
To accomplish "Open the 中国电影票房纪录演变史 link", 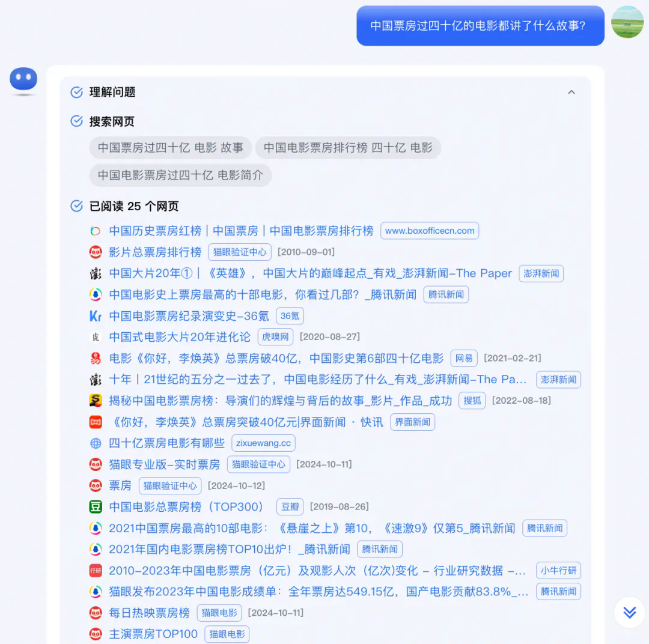I will point(189,315).
